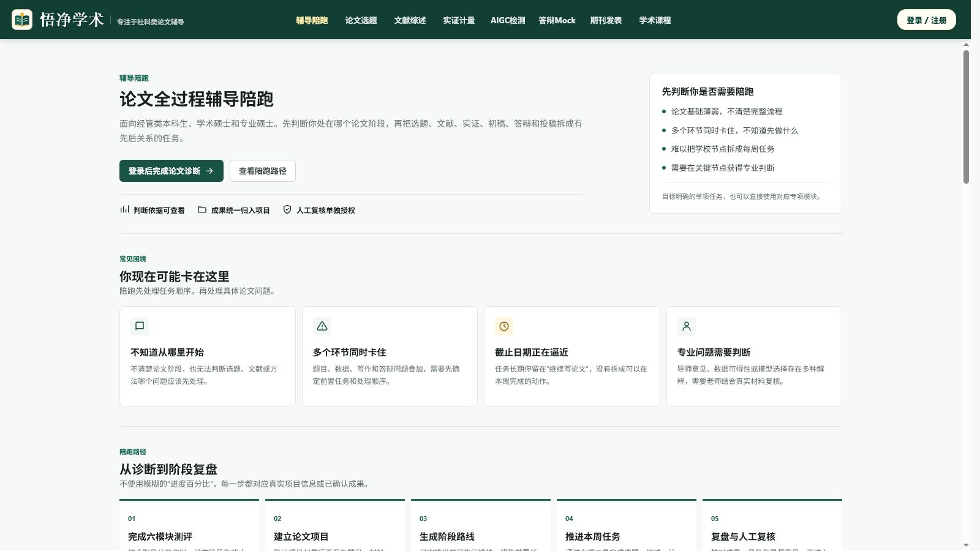Go to 文献综述 in the top navigation
The width and height of the screenshot is (980, 551).
(x=410, y=20)
